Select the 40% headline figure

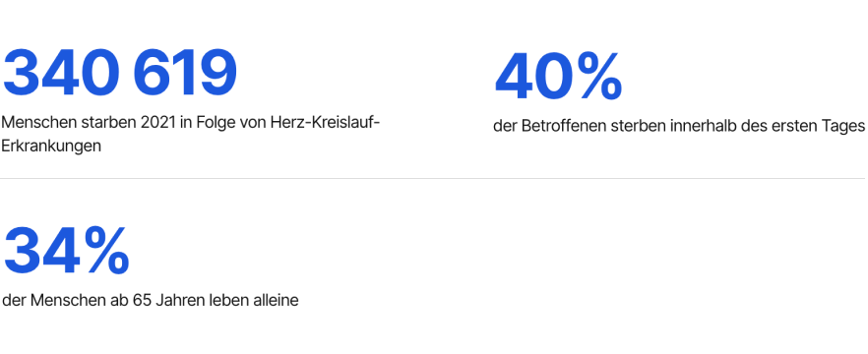click(x=558, y=78)
